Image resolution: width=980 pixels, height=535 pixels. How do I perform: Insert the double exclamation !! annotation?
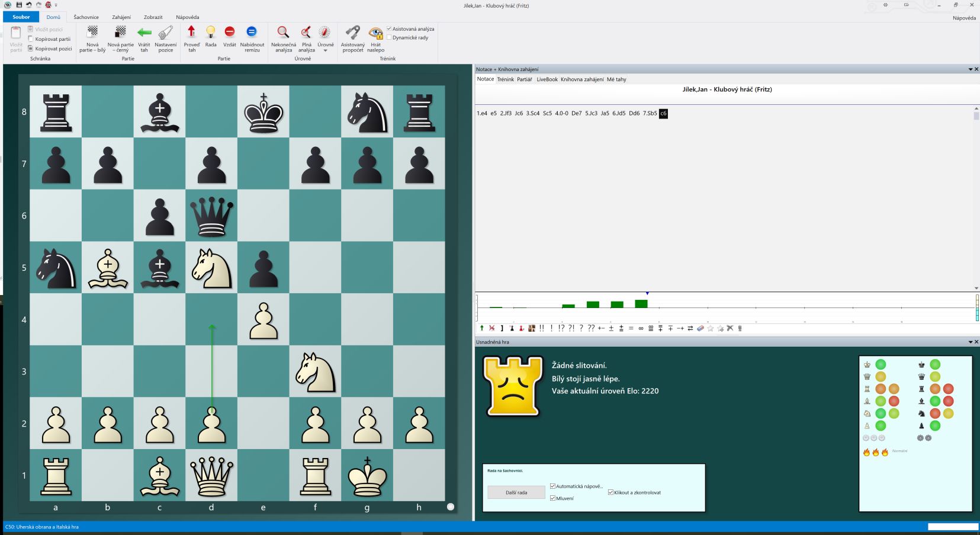coord(541,328)
